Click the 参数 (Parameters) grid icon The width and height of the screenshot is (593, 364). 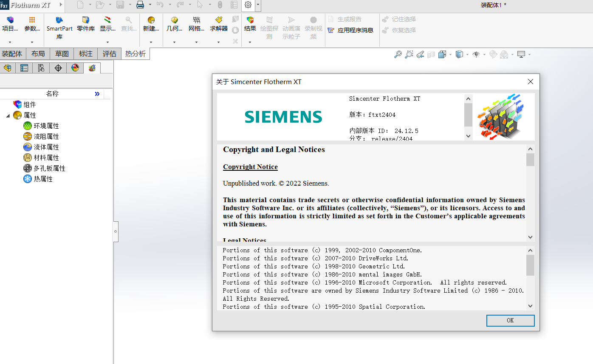coord(32,20)
